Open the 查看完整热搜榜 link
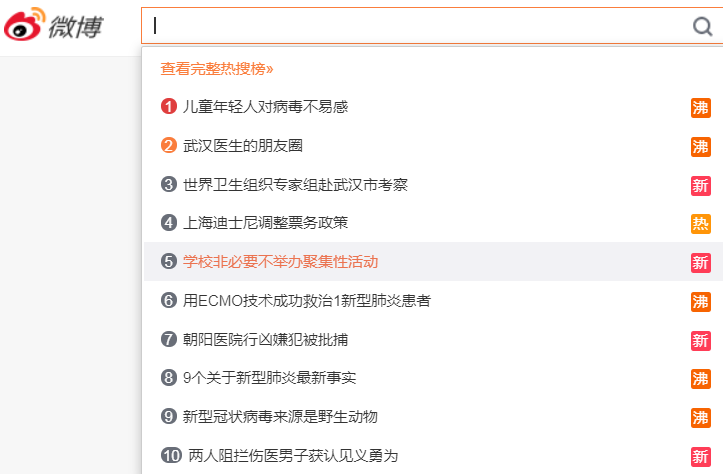 pos(217,69)
